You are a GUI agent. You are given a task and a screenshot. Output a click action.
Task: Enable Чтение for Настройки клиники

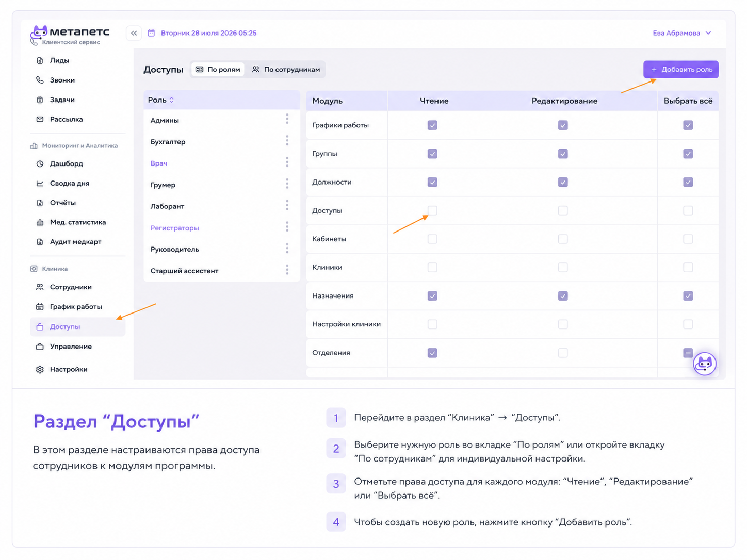point(432,324)
